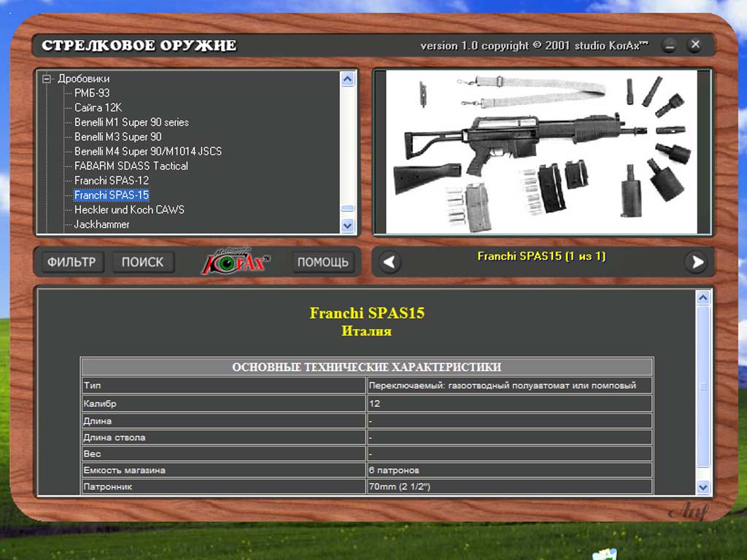Minimize the Стрелковое оружие window
747x560 pixels.
coord(670,46)
